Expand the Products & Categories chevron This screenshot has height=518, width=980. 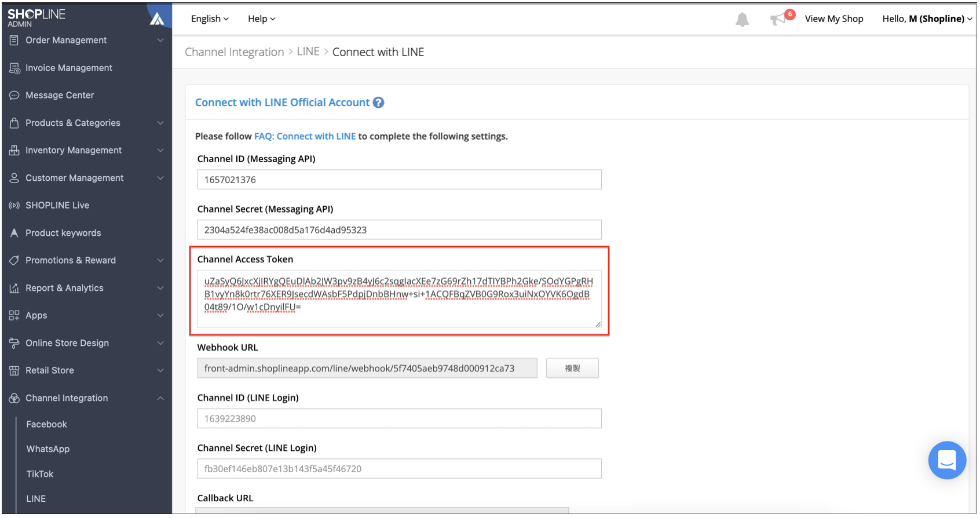coord(160,123)
